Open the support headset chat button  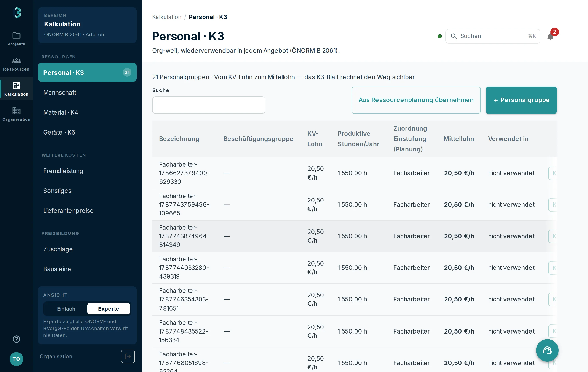click(x=547, y=350)
